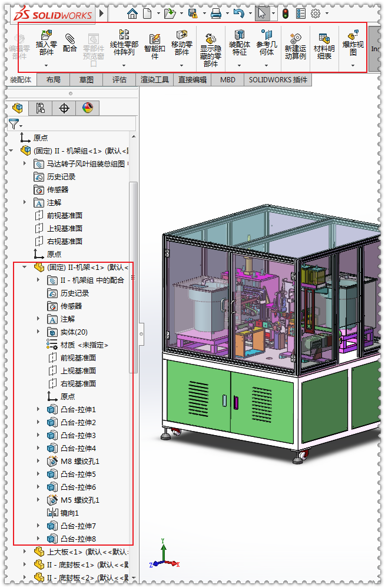This screenshot has width=385, height=588.
Task: Switch to the ConfigurationManager panel tab
Action: pyautogui.click(x=64, y=108)
